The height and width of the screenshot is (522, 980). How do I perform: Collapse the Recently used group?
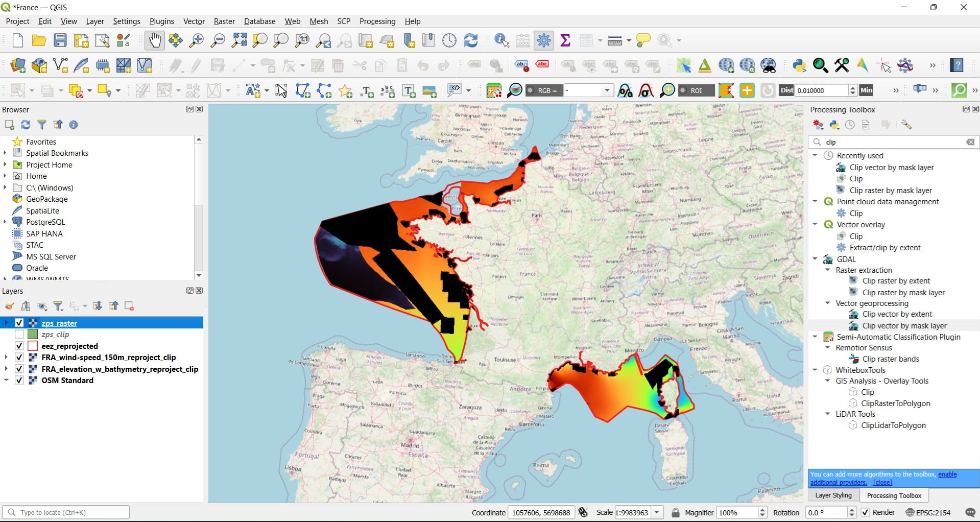tap(815, 155)
